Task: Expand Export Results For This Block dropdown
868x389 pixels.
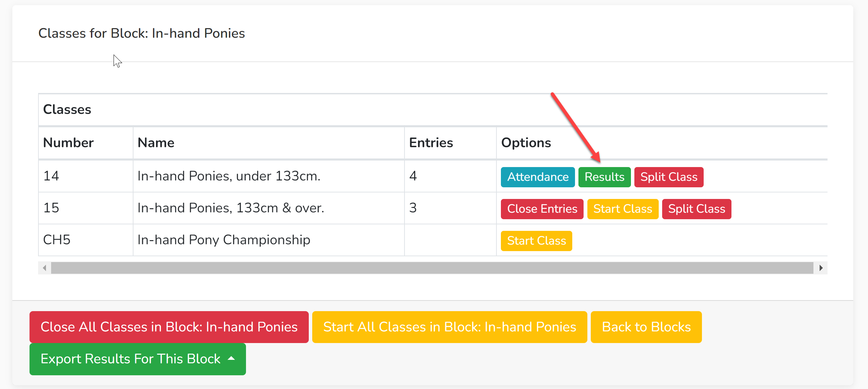Action: coord(138,359)
